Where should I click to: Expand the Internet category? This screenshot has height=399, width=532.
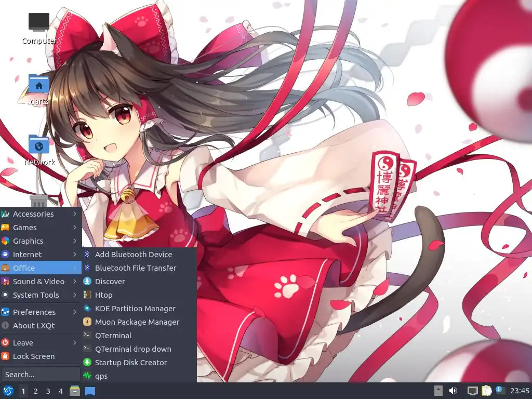tap(41, 255)
